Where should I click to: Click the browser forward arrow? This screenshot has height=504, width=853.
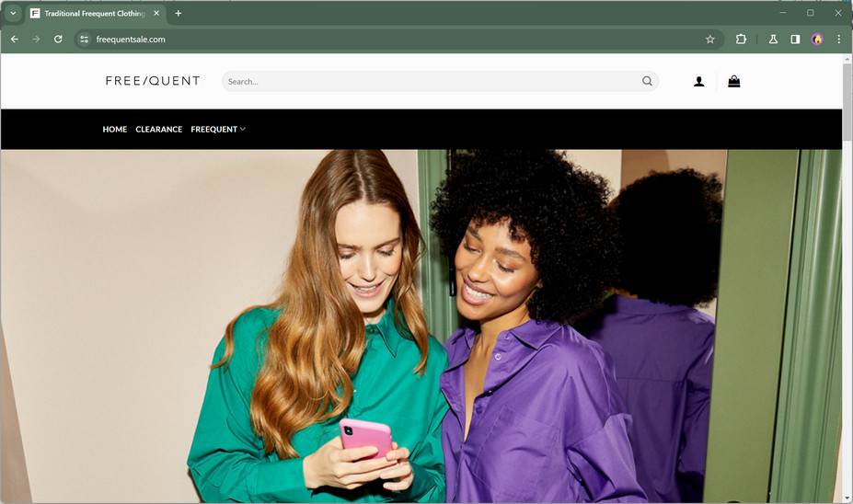coord(36,40)
